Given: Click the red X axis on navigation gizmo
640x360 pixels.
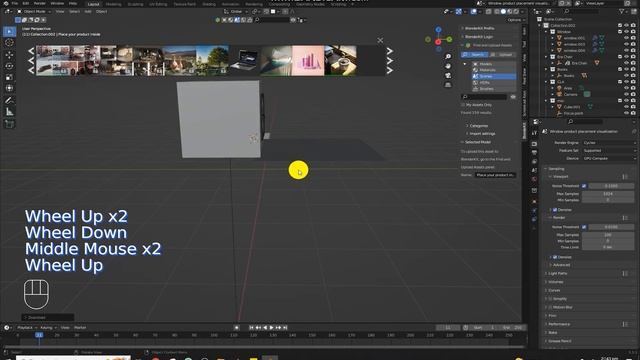Looking at the screenshot, I should click(438, 42).
